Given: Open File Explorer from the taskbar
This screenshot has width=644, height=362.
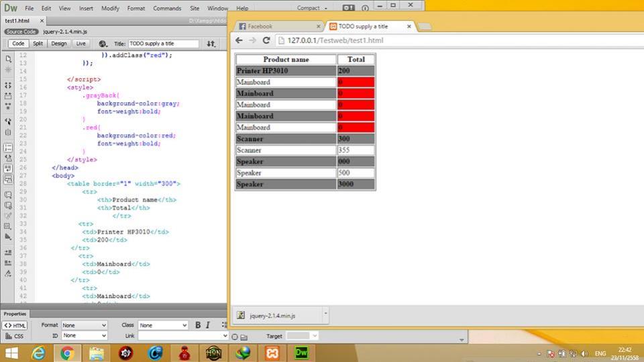Looking at the screenshot, I should pyautogui.click(x=97, y=353).
